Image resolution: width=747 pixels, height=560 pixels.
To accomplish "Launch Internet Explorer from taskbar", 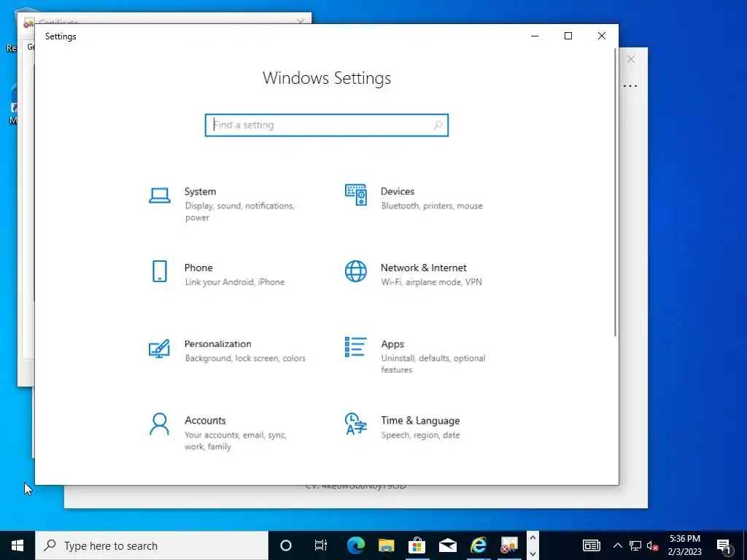I will click(x=479, y=545).
